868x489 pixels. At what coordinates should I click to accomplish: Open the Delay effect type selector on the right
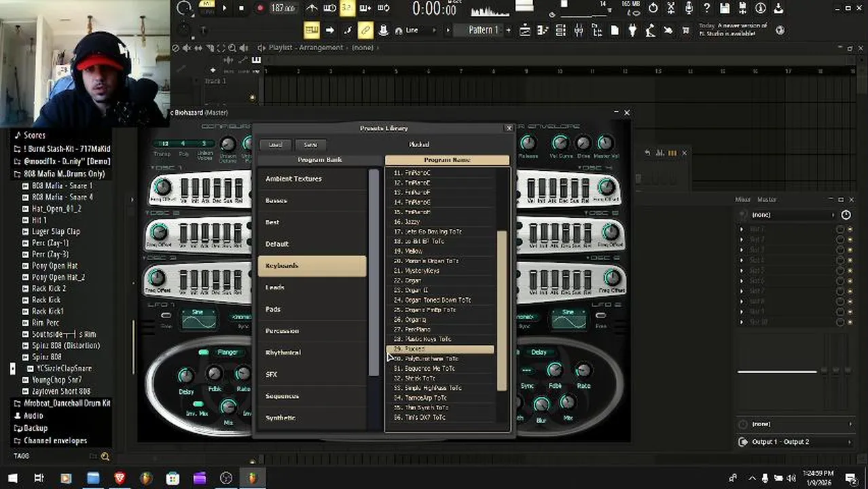pyautogui.click(x=539, y=352)
